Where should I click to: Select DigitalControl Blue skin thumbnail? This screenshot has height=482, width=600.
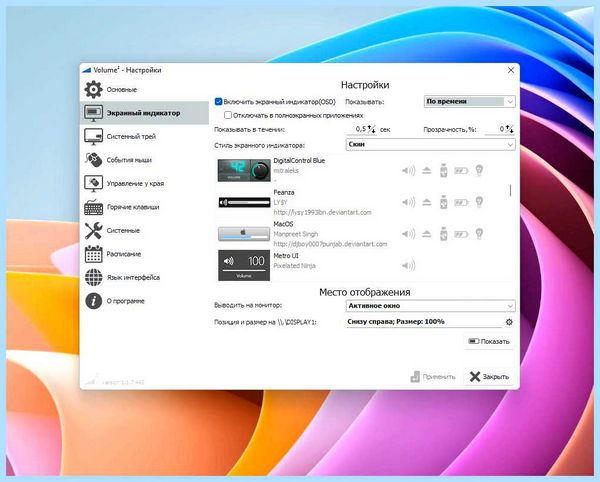point(244,170)
